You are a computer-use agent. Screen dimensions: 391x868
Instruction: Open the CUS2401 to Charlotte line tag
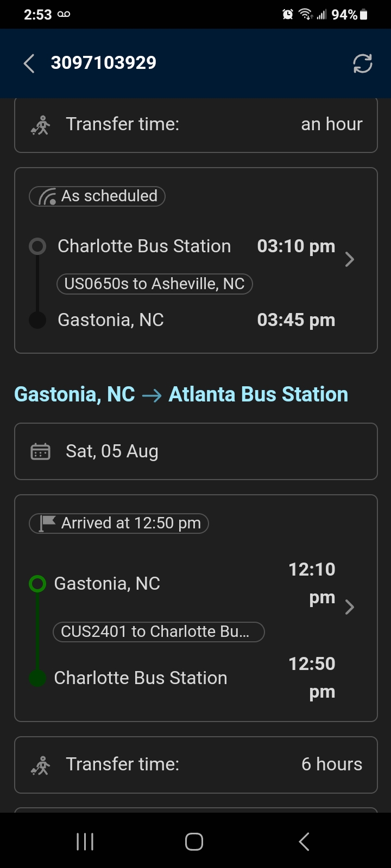(x=158, y=631)
